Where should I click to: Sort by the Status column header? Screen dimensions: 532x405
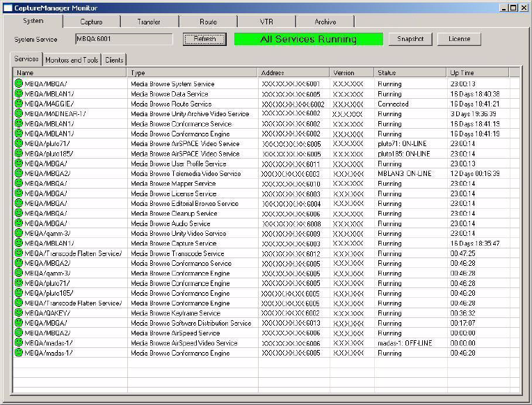click(410, 72)
